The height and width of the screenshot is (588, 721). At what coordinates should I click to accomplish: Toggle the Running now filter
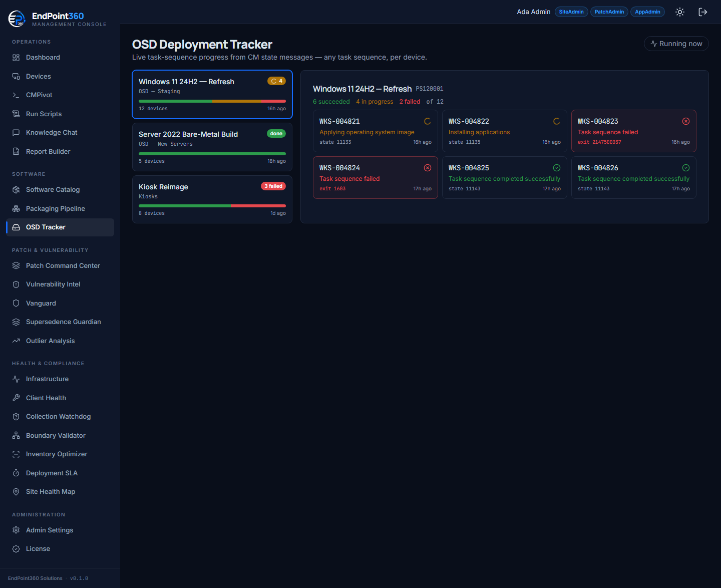[x=676, y=44]
